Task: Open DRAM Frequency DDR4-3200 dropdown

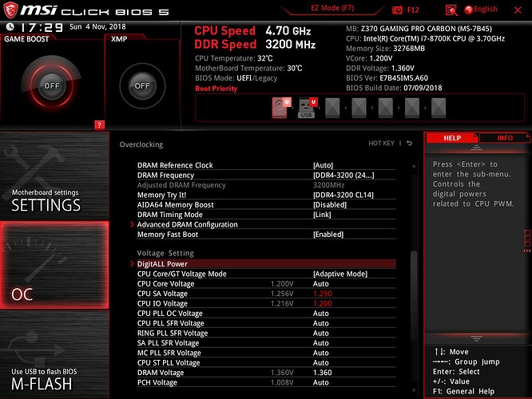Action: [x=343, y=176]
